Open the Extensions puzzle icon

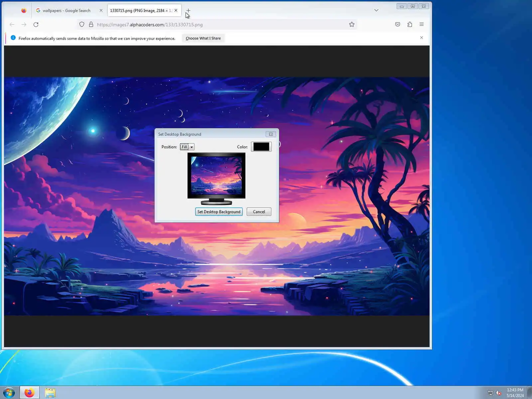[410, 25]
